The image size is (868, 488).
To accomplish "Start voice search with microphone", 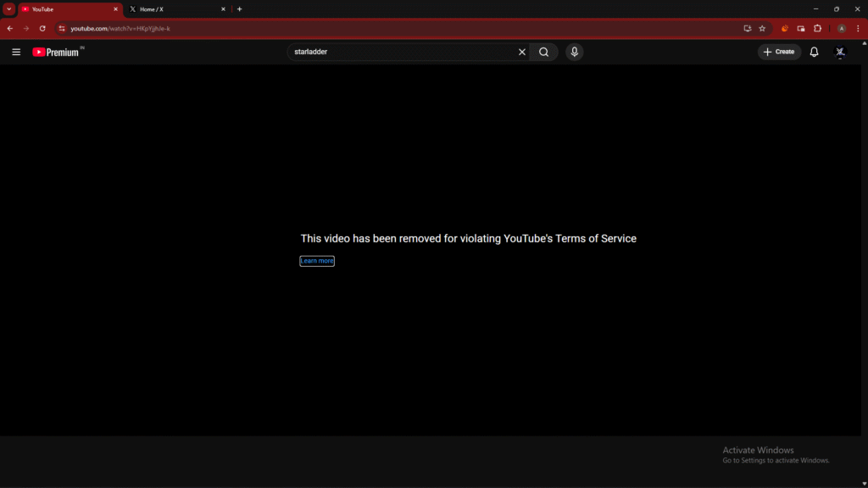I will coord(575,52).
